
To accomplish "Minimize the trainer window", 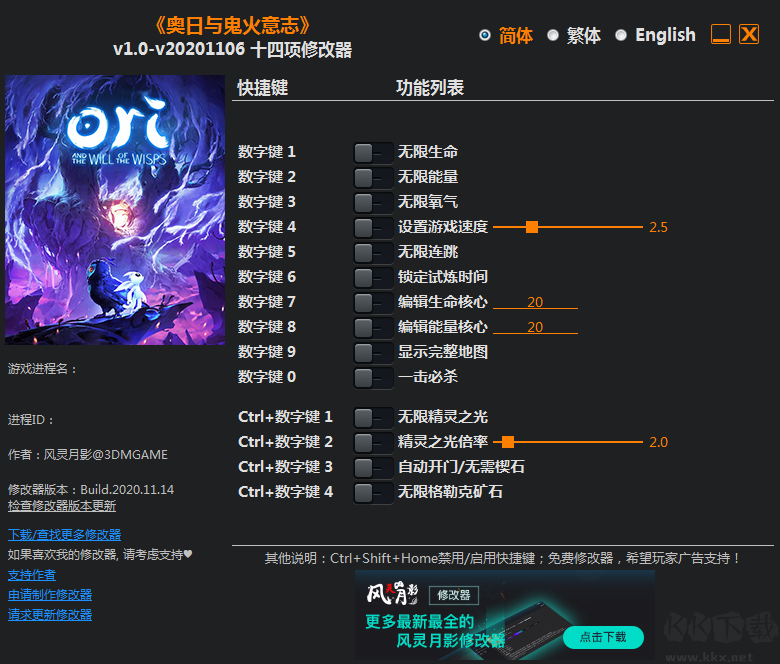I will tap(721, 34).
